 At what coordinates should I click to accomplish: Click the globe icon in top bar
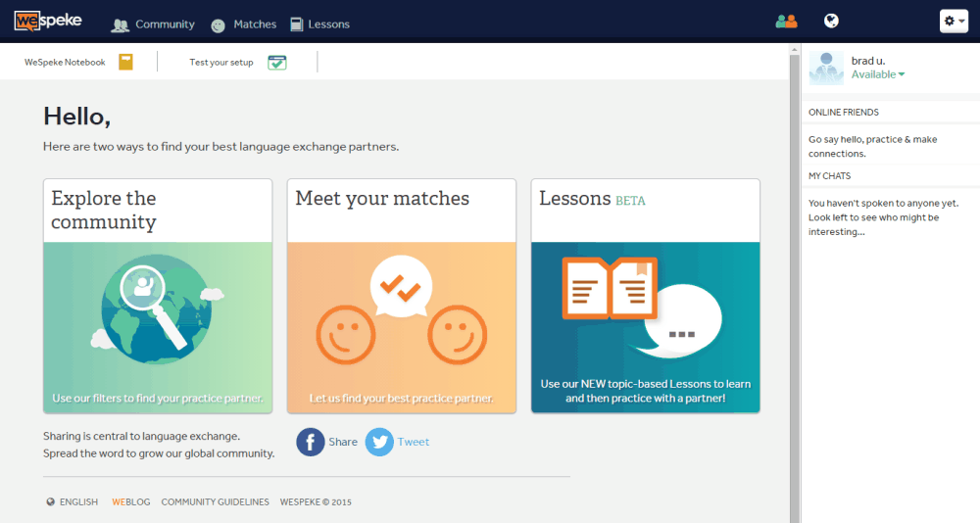point(831,22)
